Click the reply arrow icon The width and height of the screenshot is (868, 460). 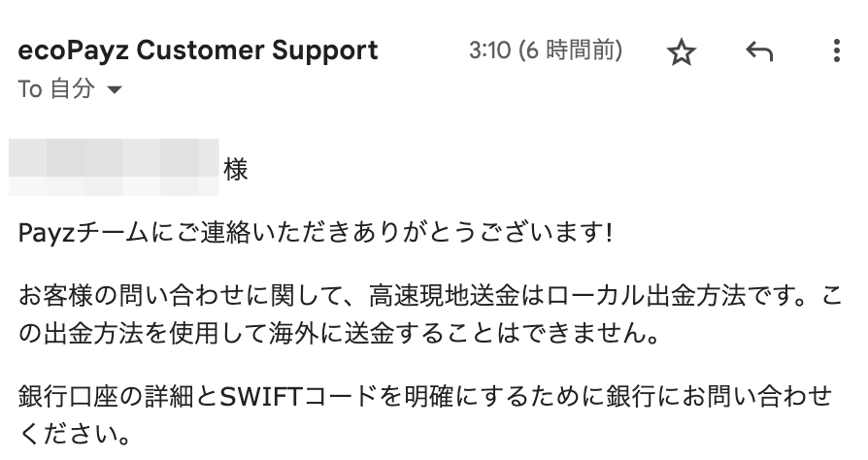coord(759,51)
